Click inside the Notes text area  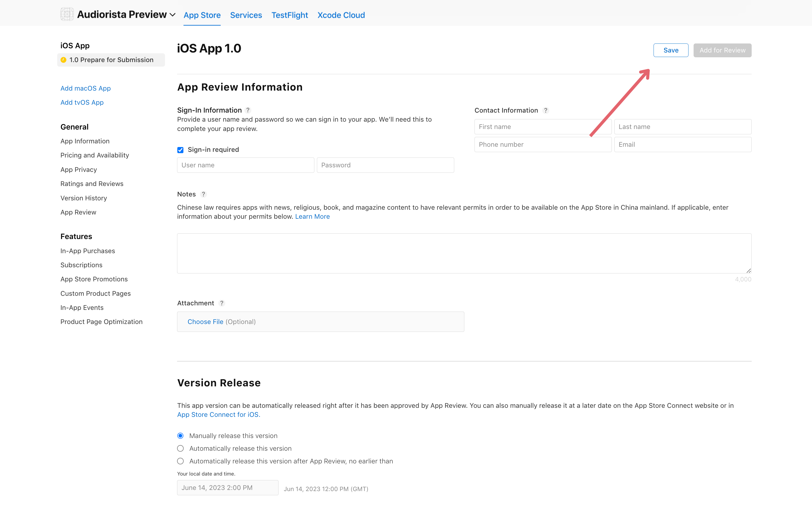point(464,253)
